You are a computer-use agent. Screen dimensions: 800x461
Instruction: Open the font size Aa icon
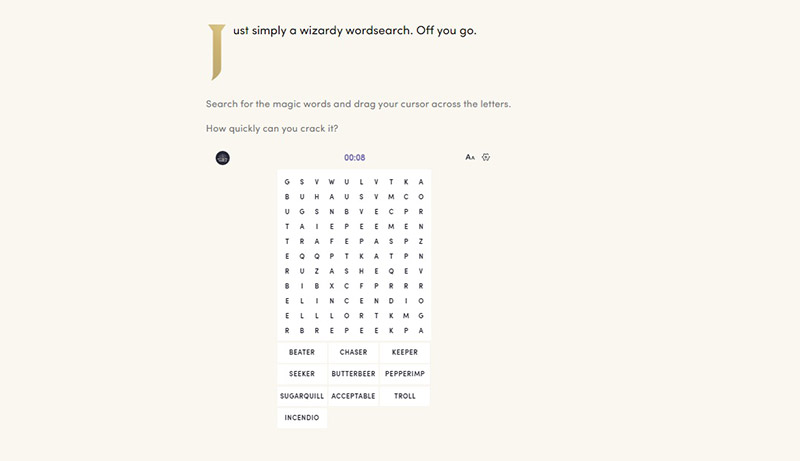[470, 157]
